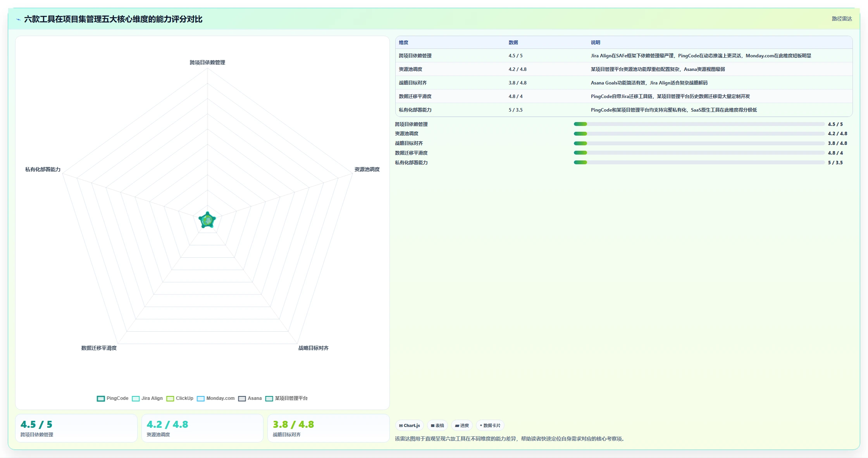
Task: Click 资源池调度 label in progress list
Action: pyautogui.click(x=406, y=134)
